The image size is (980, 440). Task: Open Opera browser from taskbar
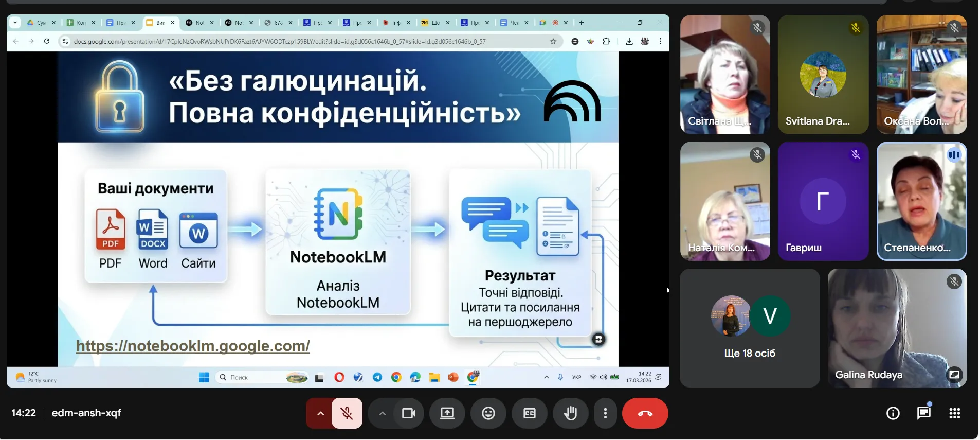pos(339,378)
